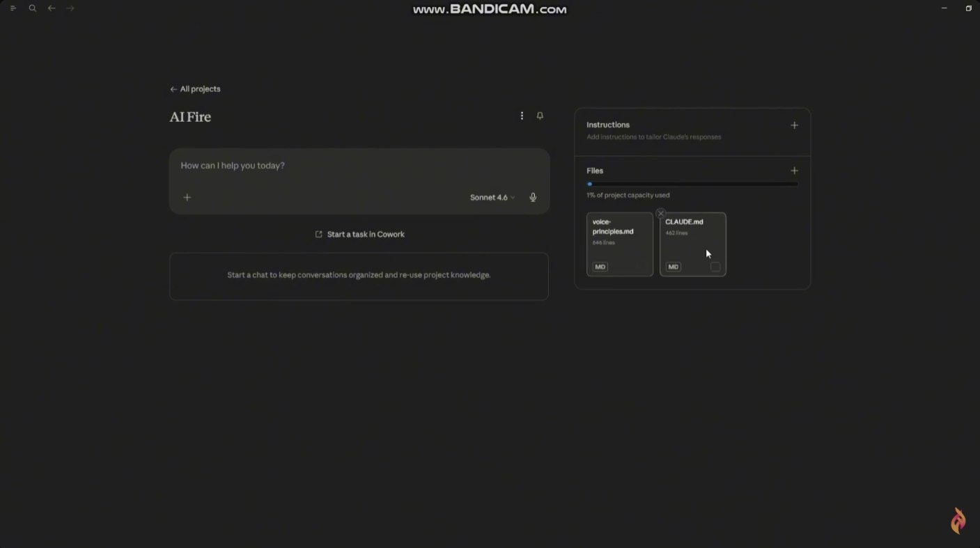Click the 'Start a chat to keep conversations organized' box
The width and height of the screenshot is (980, 548).
(359, 276)
